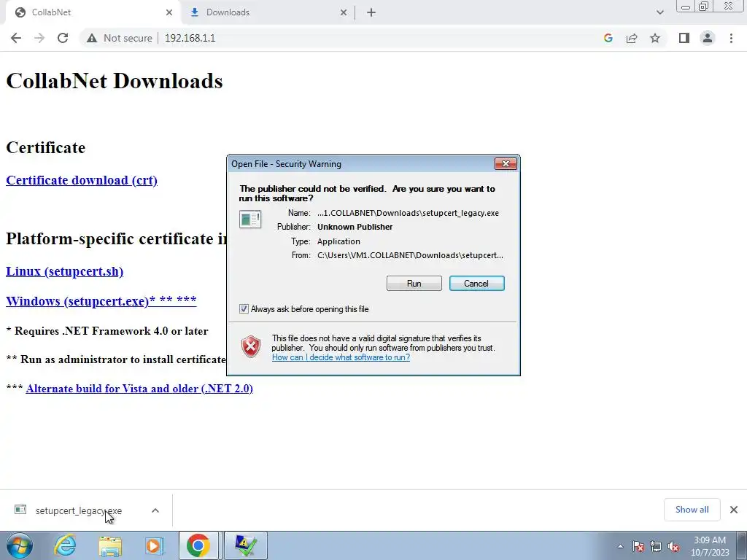Click the network tray icon
Viewport: 747px width, 560px height.
pos(656,546)
